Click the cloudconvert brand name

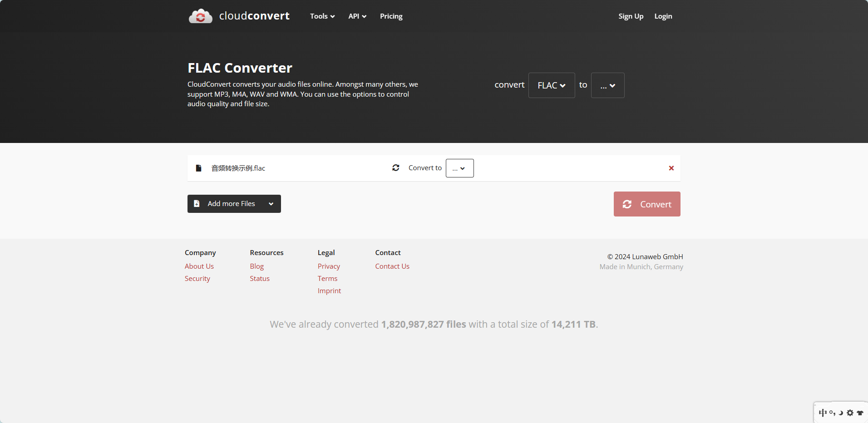pyautogui.click(x=254, y=16)
